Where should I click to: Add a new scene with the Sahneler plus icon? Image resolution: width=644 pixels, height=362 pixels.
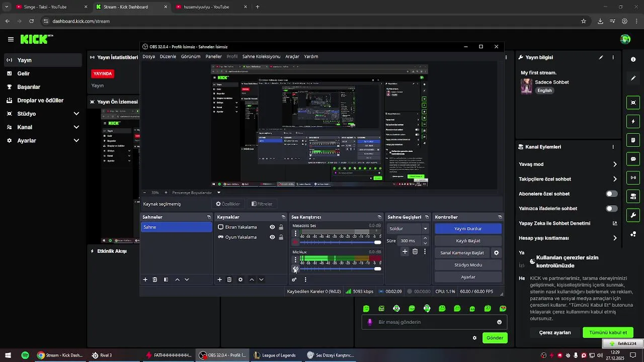coord(145,280)
